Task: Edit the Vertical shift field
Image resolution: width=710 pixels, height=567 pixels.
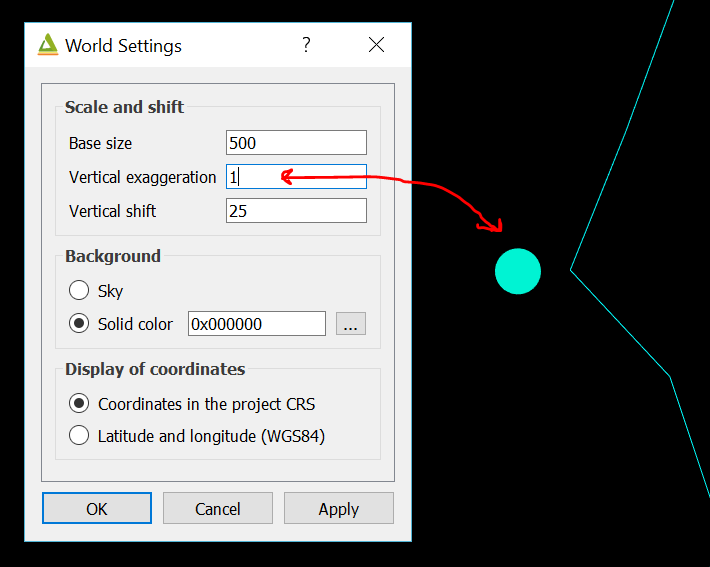Action: click(x=296, y=211)
